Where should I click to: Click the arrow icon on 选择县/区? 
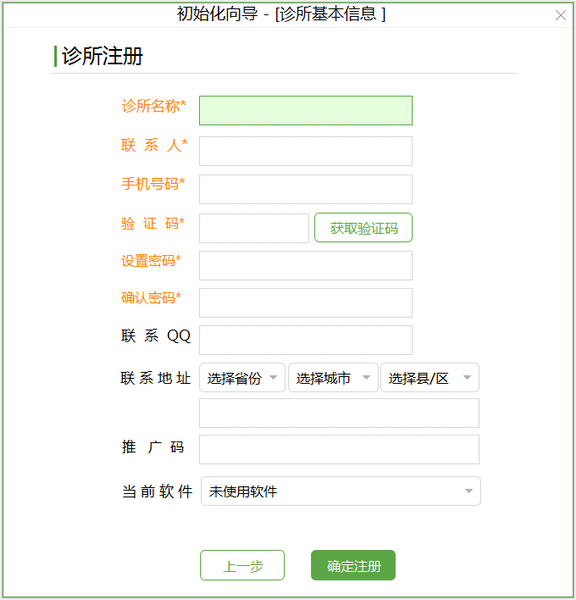(467, 378)
